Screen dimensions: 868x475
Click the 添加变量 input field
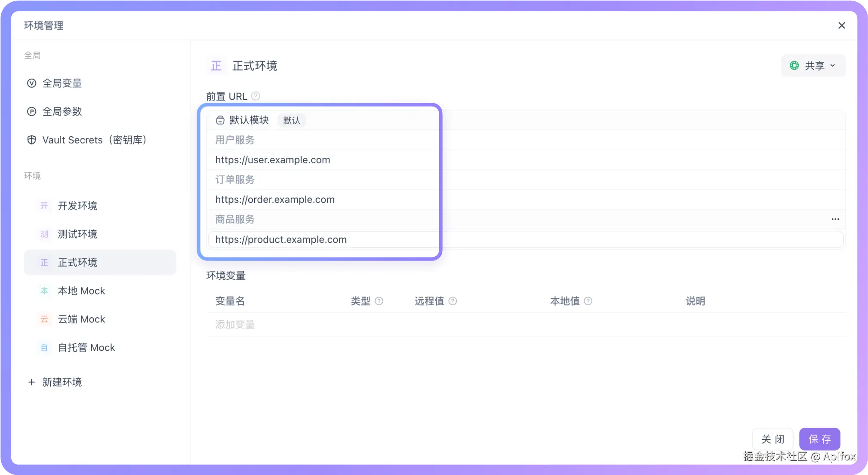tap(235, 325)
